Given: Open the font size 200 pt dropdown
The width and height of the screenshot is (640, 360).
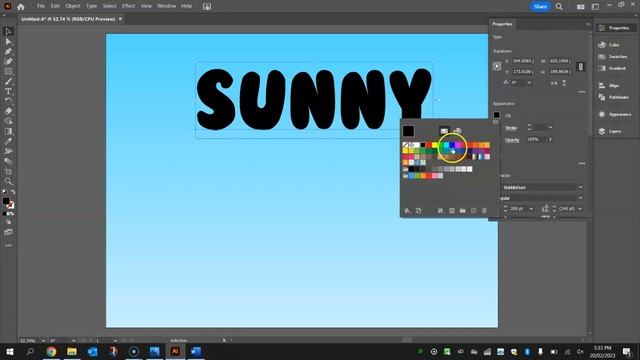Looking at the screenshot, I should pyautogui.click(x=531, y=209).
